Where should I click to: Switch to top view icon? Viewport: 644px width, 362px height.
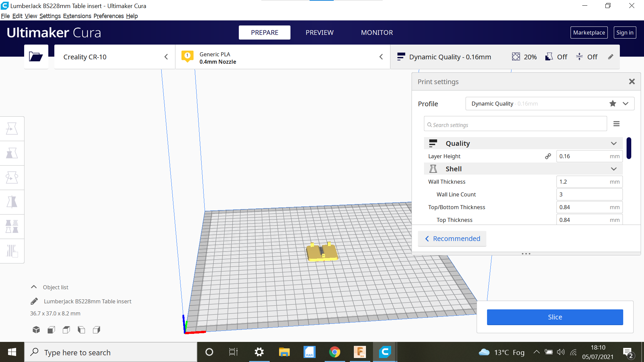(x=66, y=330)
